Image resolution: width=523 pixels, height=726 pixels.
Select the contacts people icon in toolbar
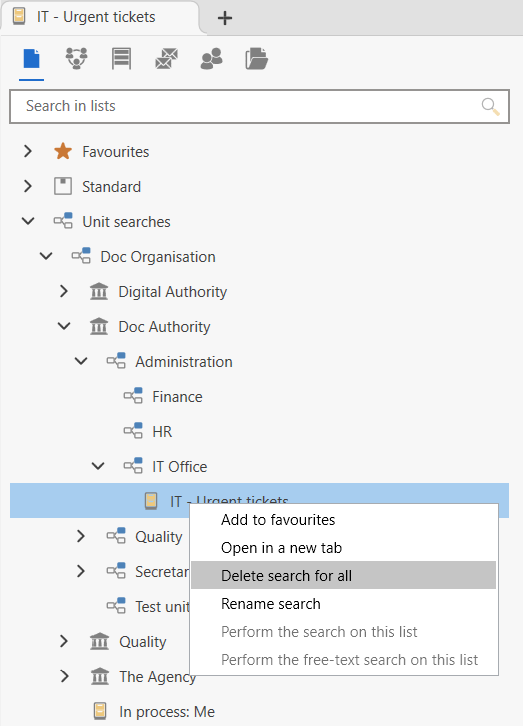[x=212, y=59]
